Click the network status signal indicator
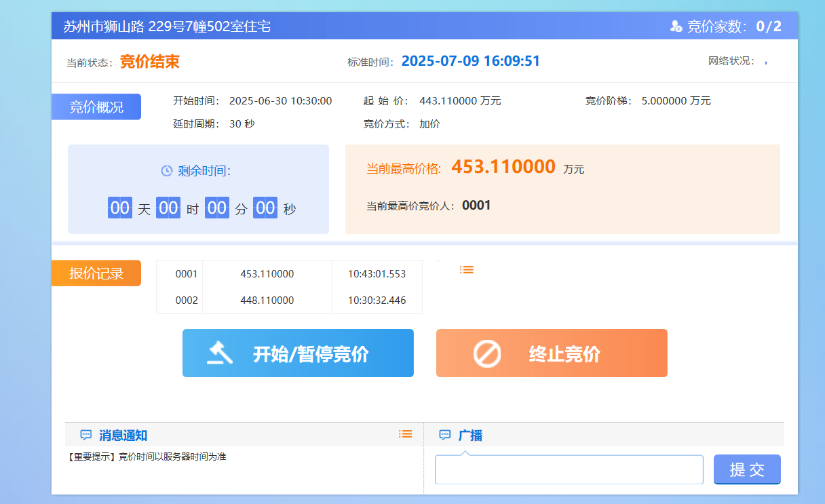Viewport: 825px width, 504px height. click(766, 62)
